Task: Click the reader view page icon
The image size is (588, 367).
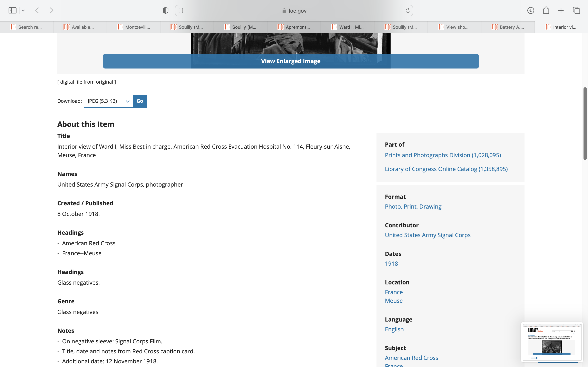Action: point(181,10)
